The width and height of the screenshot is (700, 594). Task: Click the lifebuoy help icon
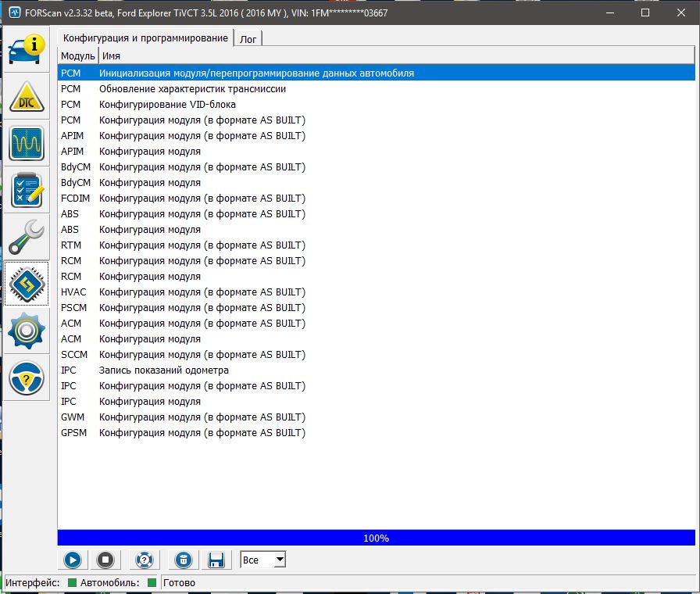[x=144, y=560]
